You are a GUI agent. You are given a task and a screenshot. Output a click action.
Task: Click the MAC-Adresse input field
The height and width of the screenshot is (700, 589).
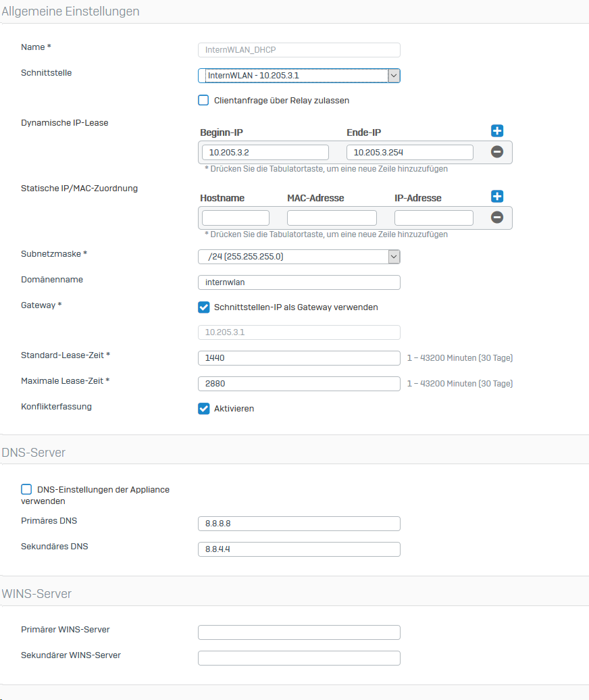(x=332, y=218)
